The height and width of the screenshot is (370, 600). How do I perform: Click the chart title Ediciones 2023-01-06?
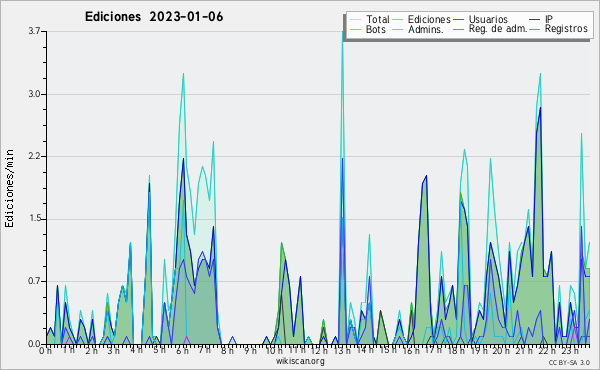(154, 17)
